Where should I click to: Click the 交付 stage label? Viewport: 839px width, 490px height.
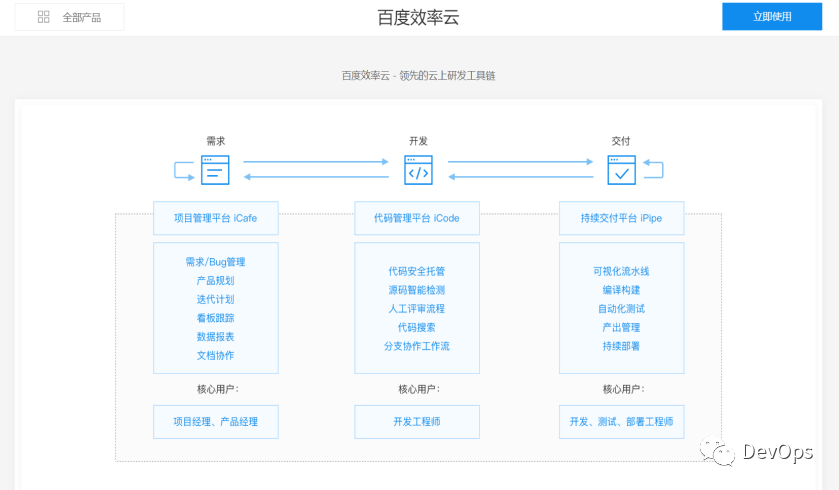[x=621, y=141]
